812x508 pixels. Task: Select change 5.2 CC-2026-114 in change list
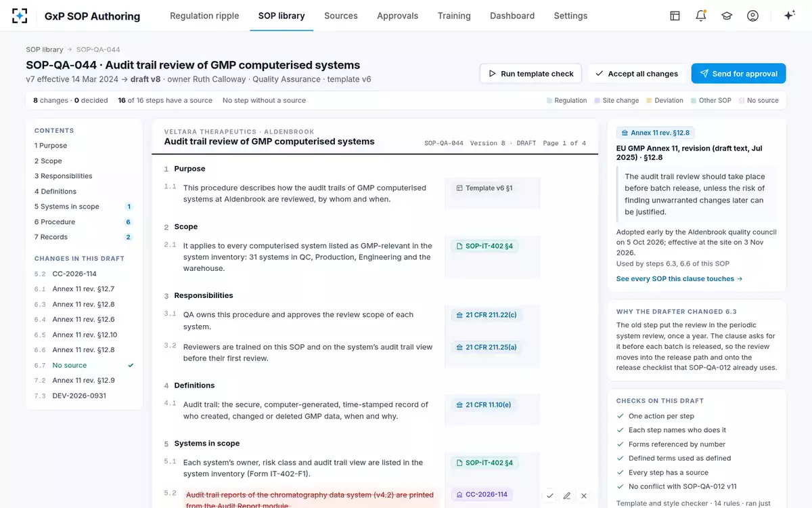[84, 274]
